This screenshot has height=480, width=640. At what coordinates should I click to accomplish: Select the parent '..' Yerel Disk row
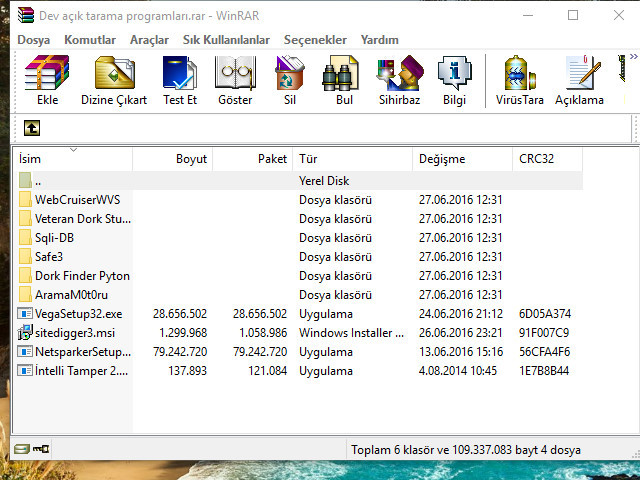pyautogui.click(x=298, y=181)
